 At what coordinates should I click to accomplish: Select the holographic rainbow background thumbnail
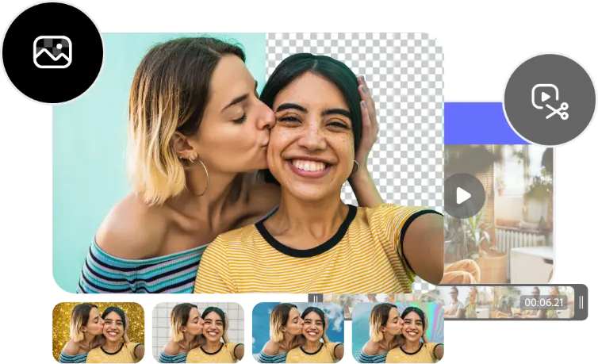point(398,332)
